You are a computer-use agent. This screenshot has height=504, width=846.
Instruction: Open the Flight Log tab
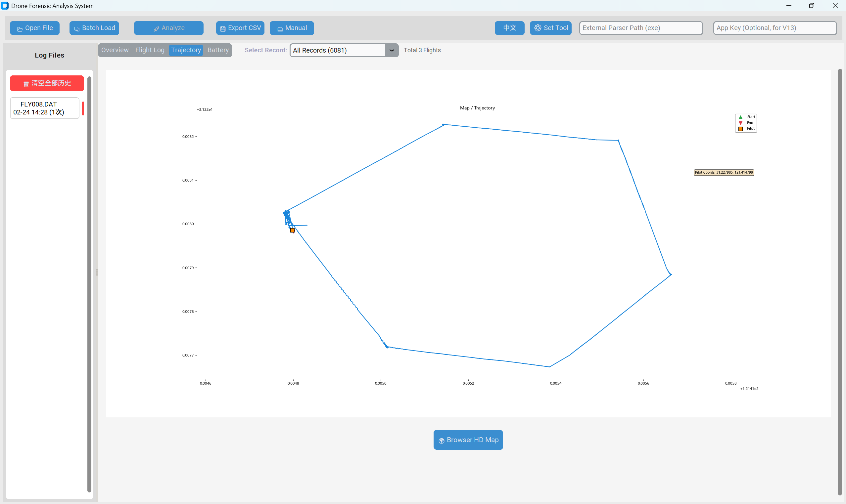click(x=150, y=50)
